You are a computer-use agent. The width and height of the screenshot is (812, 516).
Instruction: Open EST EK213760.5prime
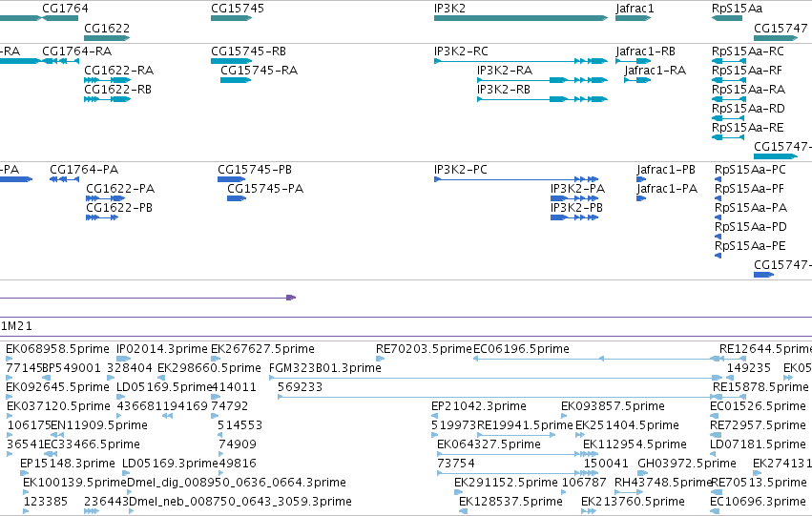point(633,502)
